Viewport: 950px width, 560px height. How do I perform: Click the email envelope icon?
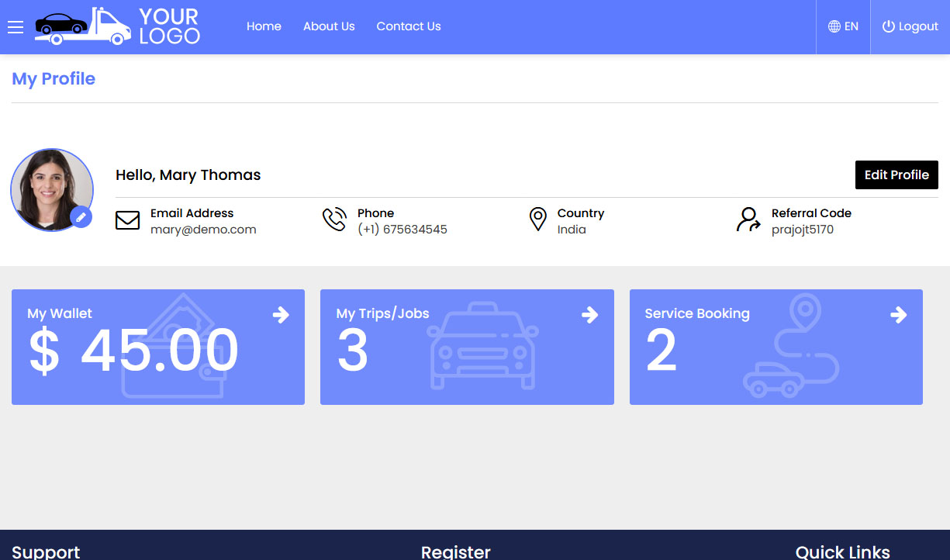tap(127, 220)
